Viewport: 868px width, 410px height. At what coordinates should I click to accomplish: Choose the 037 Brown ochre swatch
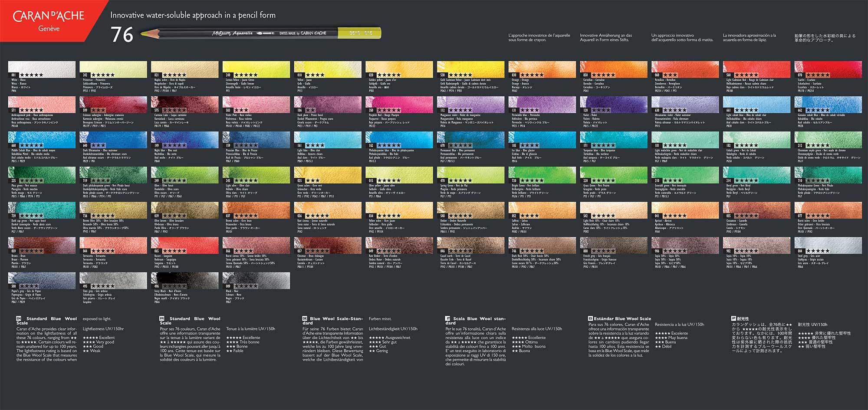256,210
